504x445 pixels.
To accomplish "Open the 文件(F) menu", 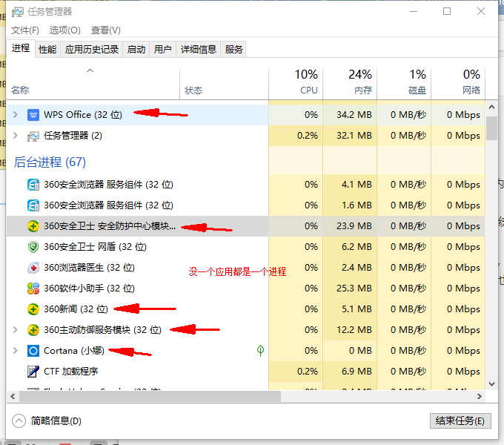I will point(25,30).
